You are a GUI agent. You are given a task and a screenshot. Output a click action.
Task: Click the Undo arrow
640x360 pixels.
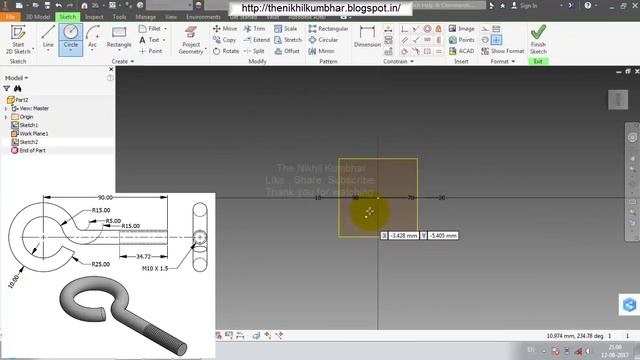pos(59,5)
